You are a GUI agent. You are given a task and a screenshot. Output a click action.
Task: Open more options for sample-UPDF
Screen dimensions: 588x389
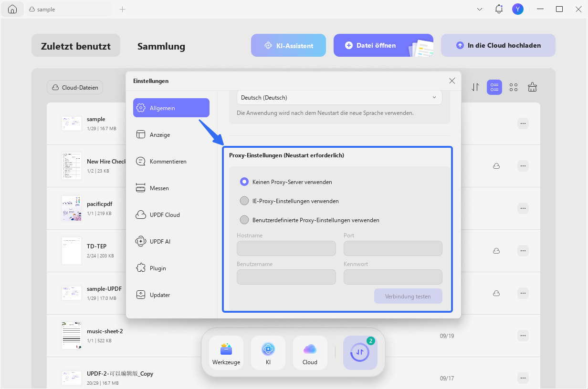(x=523, y=293)
